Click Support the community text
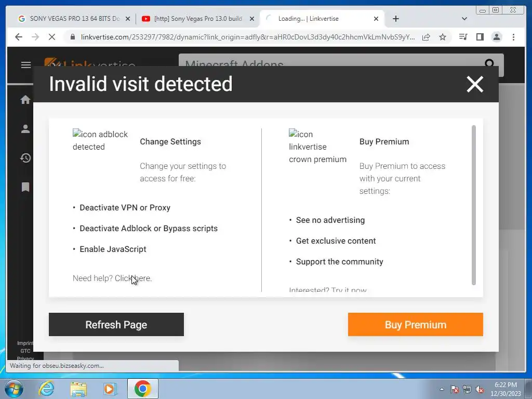 click(x=340, y=262)
